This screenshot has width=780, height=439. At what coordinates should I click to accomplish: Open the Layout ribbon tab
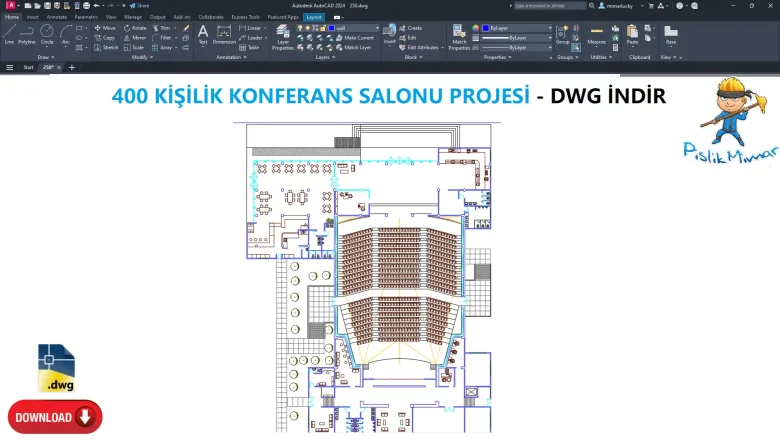[314, 17]
